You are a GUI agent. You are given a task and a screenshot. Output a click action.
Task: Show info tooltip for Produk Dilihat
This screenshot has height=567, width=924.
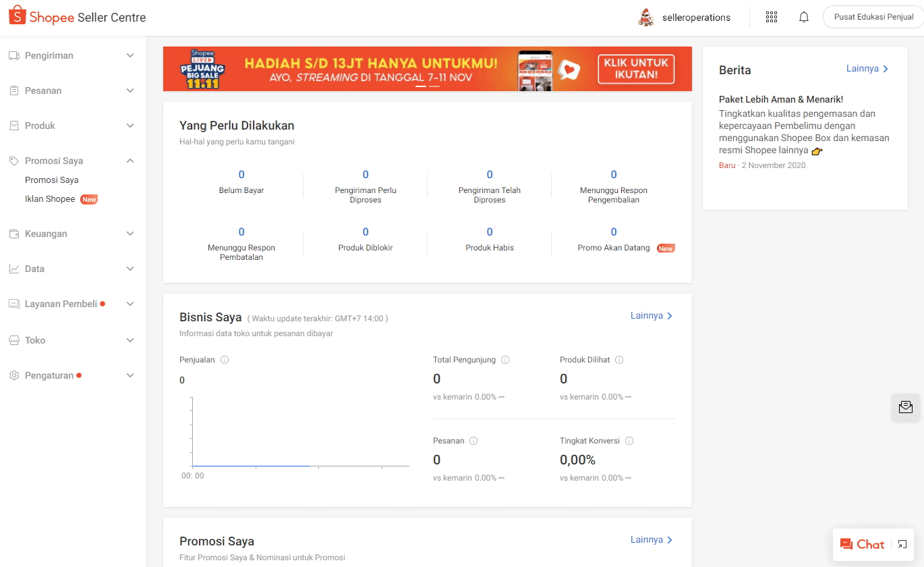(619, 360)
